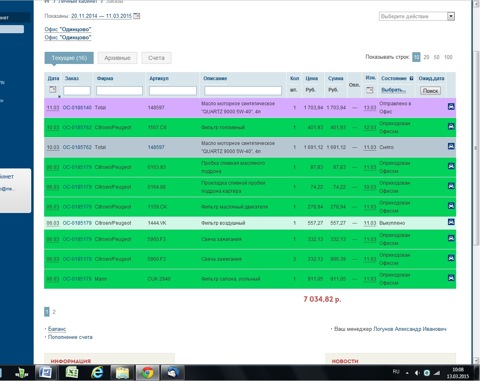The width and height of the screenshot is (480, 381).
Task: Go to page 2 of orders
Action: point(54,312)
